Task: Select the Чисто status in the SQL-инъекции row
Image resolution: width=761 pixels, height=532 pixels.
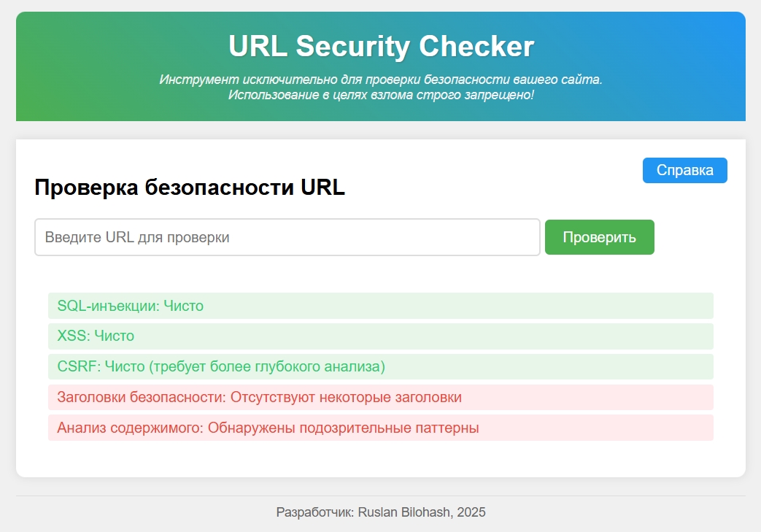Action: [x=183, y=306]
